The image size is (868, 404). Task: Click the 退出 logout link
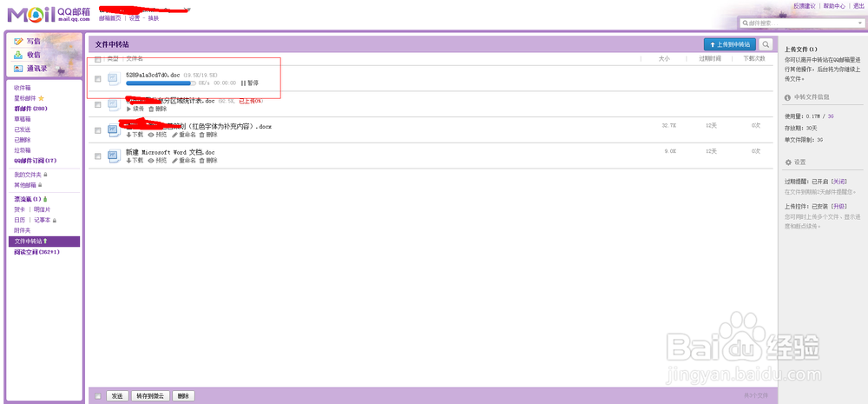[858, 6]
